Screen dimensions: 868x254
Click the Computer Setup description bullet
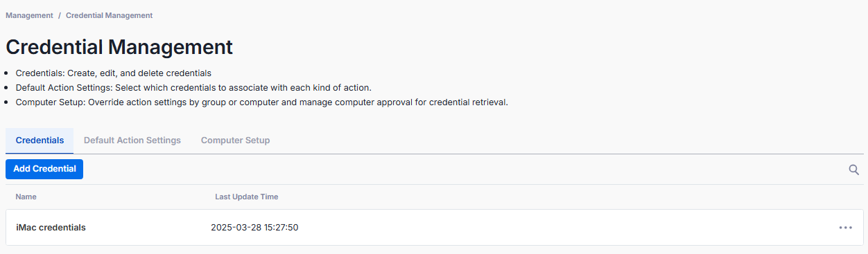[x=262, y=102]
